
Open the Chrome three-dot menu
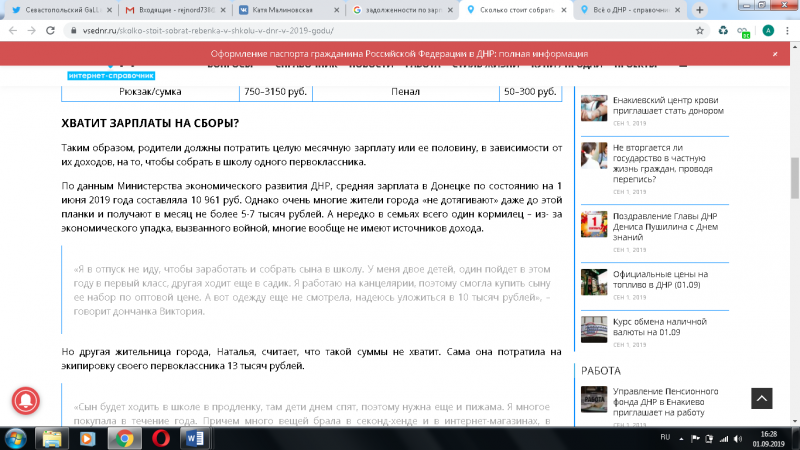(788, 31)
